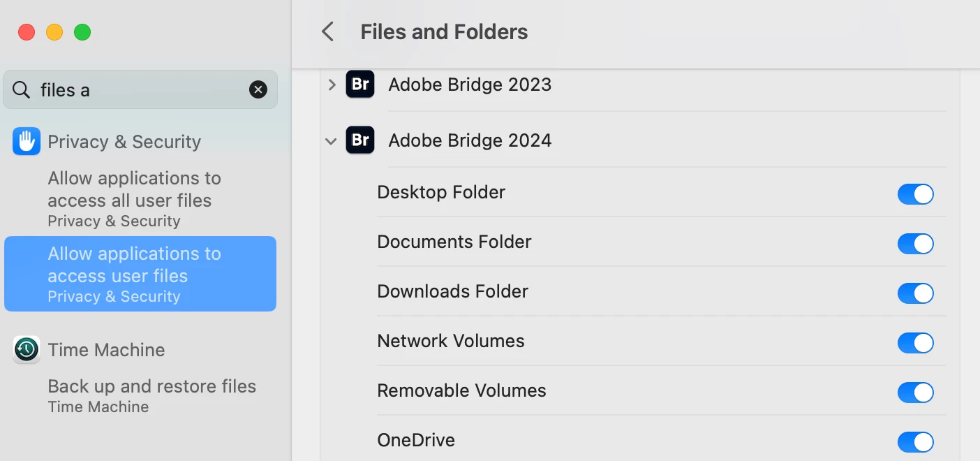
Task: Expand the Adobe Bridge 2023 entry
Action: [332, 85]
